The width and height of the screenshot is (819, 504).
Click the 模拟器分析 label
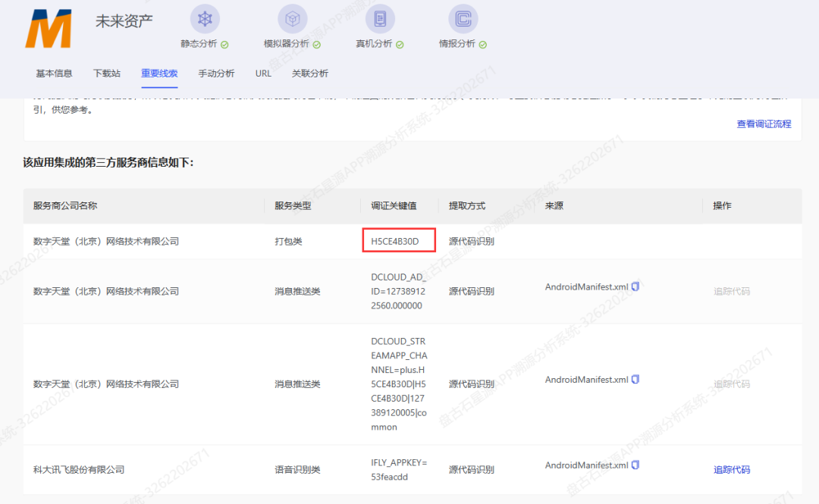(286, 44)
